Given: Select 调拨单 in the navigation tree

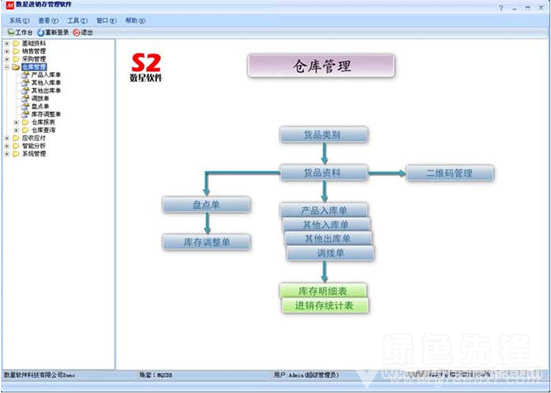Looking at the screenshot, I should pos(40,98).
